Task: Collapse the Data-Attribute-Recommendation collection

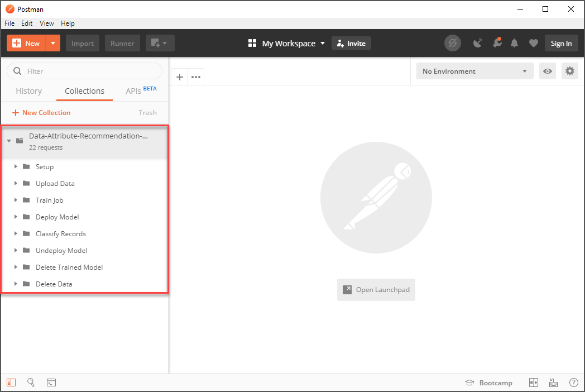Action: (x=9, y=141)
